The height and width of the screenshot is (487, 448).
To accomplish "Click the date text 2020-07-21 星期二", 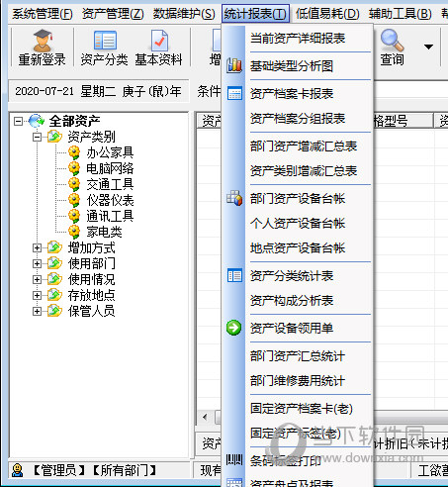I will click(65, 91).
